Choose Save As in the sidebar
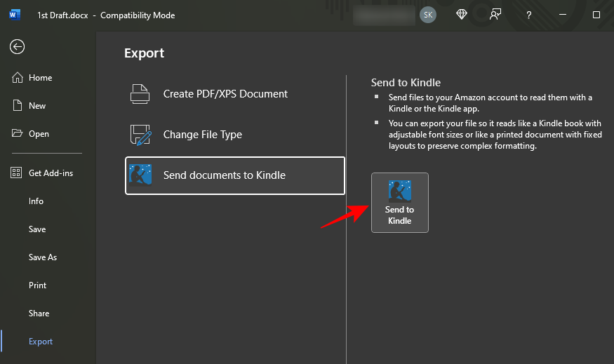The width and height of the screenshot is (614, 364). click(43, 257)
